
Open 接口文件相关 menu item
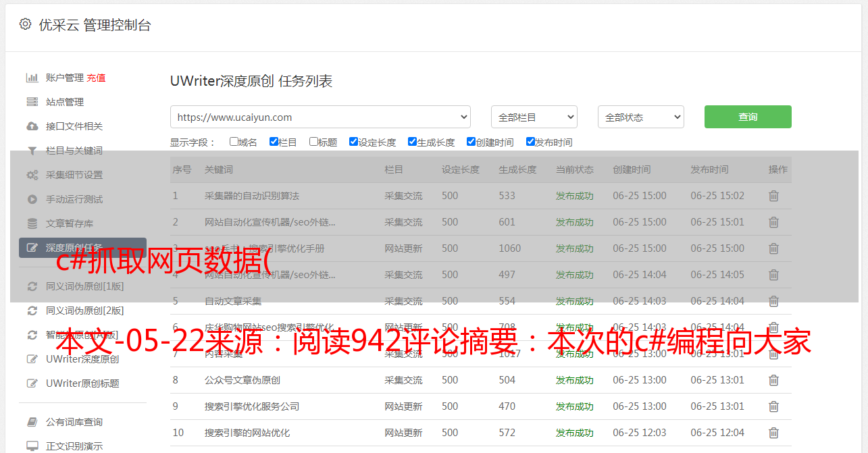point(74,126)
